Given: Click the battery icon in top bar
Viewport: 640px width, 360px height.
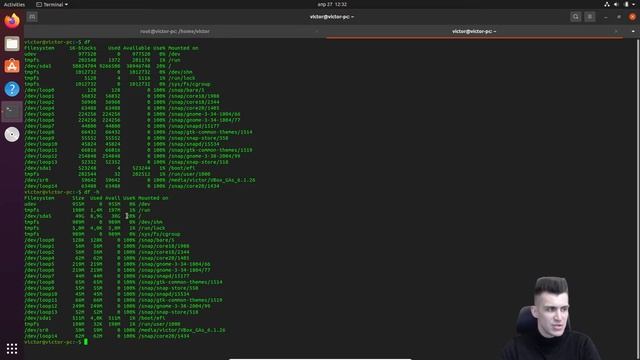Looking at the screenshot, I should (x=626, y=4).
